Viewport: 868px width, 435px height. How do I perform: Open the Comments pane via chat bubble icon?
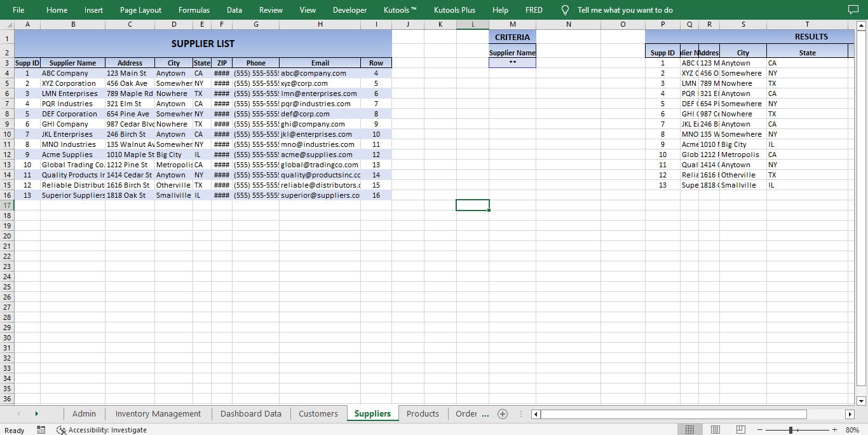(853, 10)
